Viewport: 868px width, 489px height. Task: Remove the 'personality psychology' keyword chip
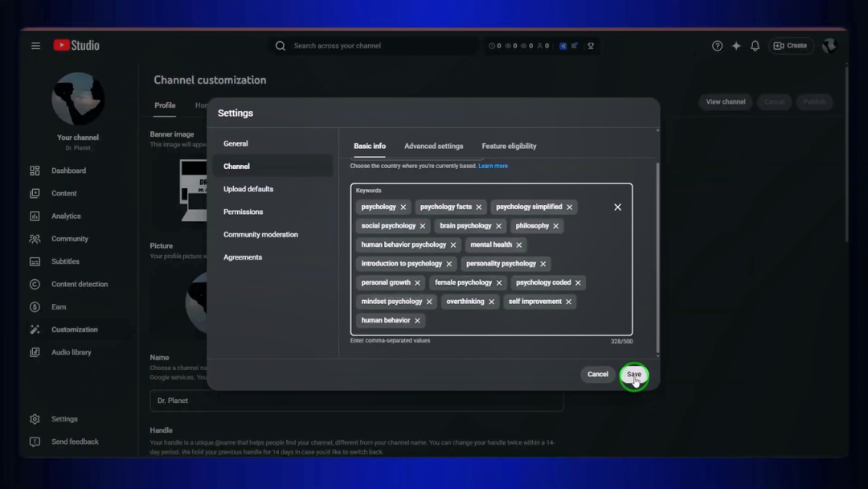[542, 264]
